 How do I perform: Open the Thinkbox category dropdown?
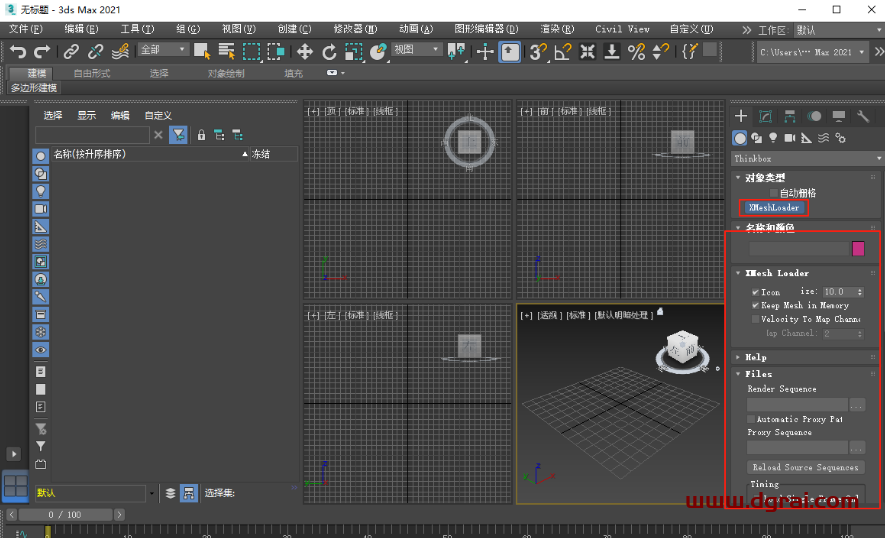click(x=807, y=159)
